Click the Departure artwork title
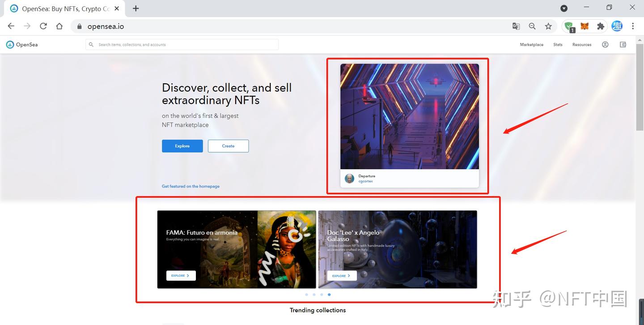This screenshot has height=325, width=644. pyautogui.click(x=367, y=176)
